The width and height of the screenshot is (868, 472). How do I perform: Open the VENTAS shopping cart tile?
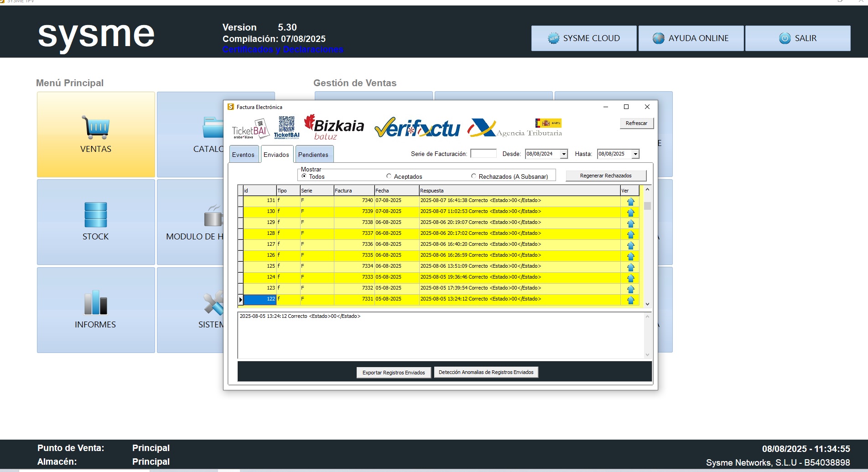pos(96,135)
